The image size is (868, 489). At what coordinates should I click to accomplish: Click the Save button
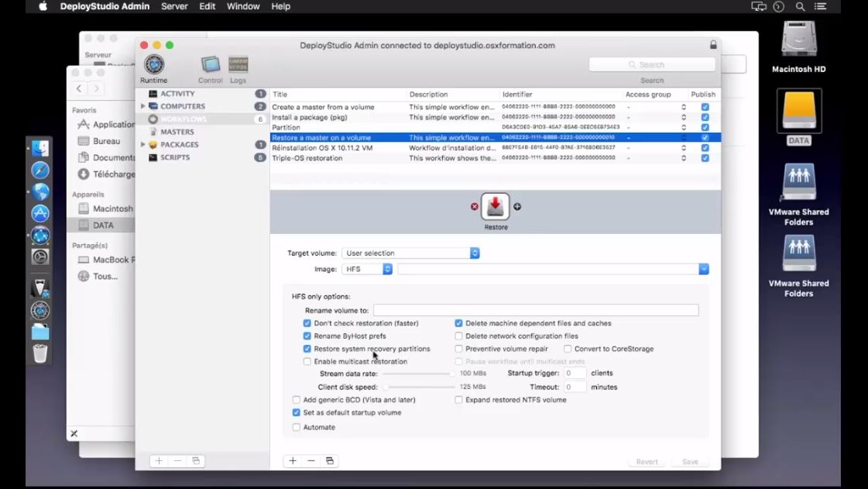[690, 461]
